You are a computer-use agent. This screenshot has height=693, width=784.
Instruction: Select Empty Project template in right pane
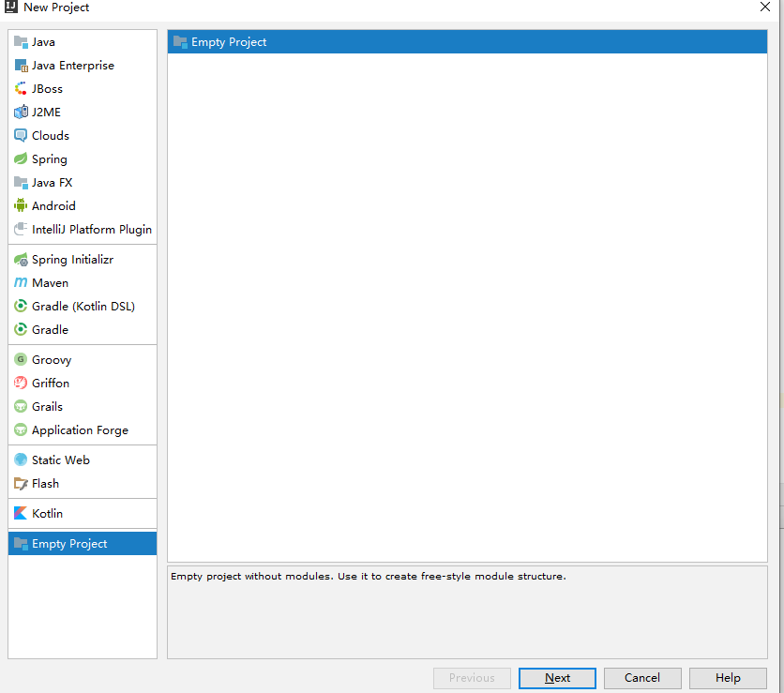468,42
